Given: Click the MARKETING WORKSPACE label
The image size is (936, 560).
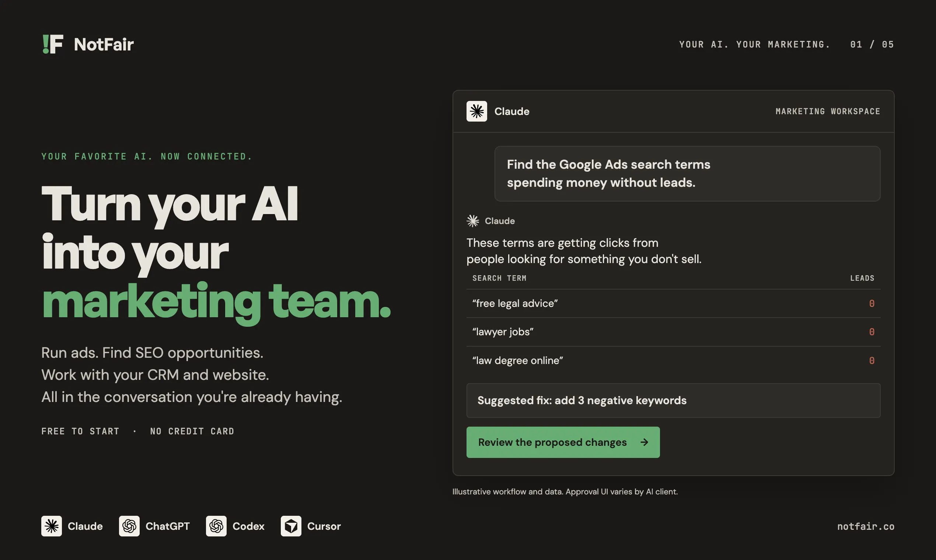Looking at the screenshot, I should 828,111.
